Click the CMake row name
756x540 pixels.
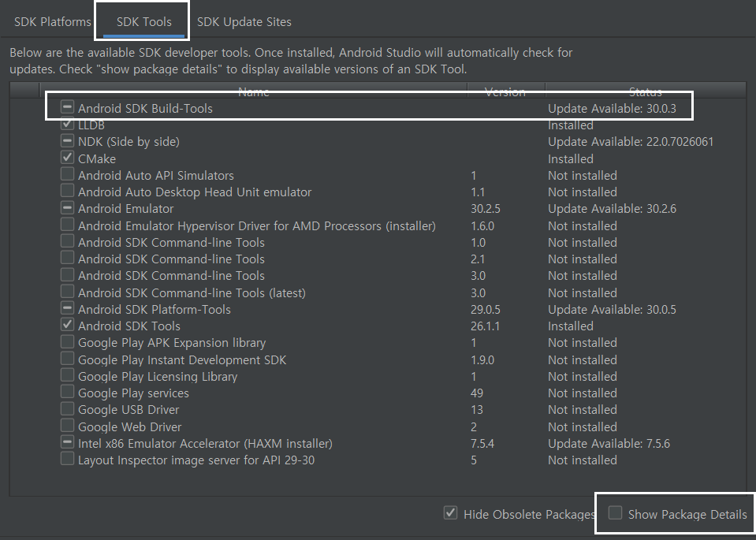[x=97, y=159]
